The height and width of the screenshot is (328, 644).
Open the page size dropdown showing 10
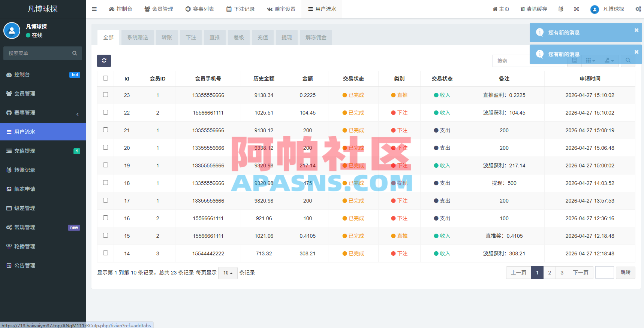pyautogui.click(x=228, y=273)
